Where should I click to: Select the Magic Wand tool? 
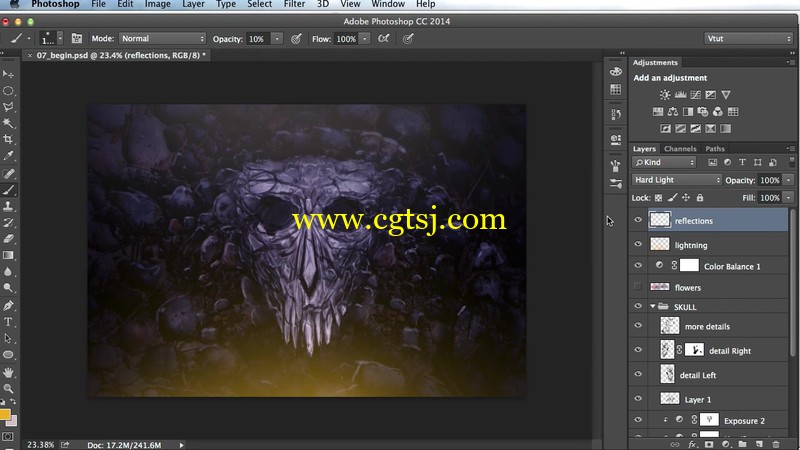pos(8,123)
